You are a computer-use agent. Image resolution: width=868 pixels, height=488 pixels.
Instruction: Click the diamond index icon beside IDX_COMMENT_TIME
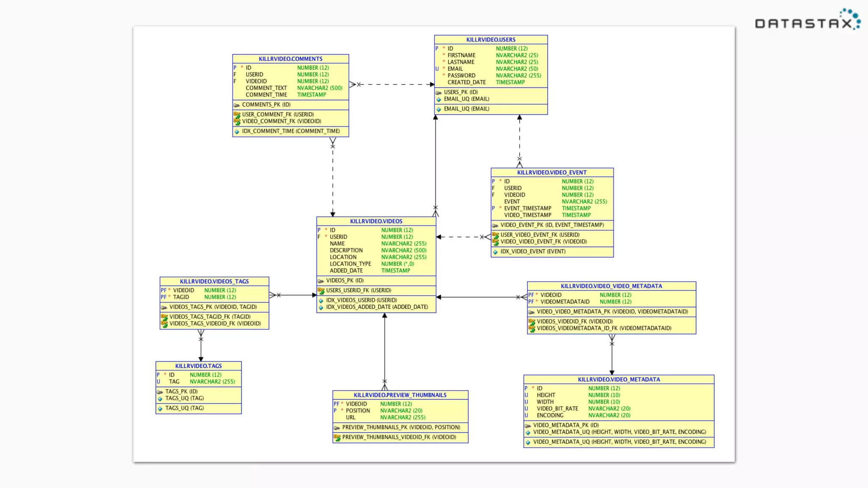coord(237,132)
